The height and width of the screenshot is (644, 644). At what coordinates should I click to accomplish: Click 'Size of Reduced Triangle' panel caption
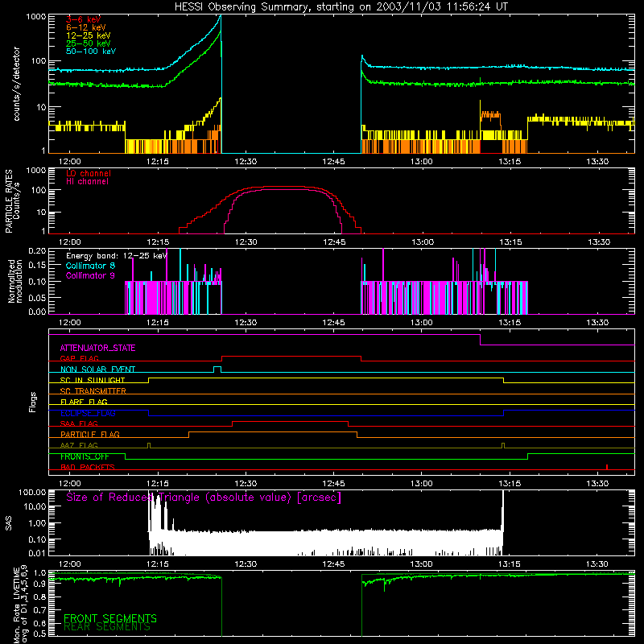[x=204, y=497]
